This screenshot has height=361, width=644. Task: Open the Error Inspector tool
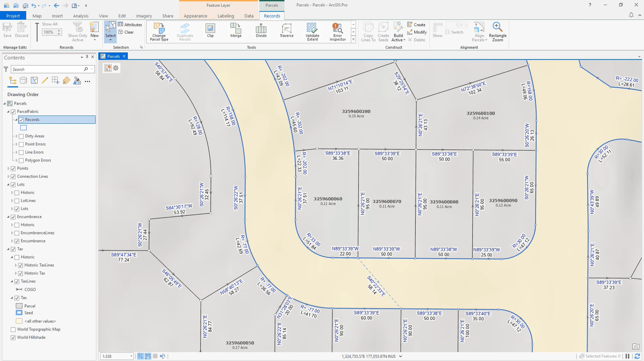[x=337, y=32]
